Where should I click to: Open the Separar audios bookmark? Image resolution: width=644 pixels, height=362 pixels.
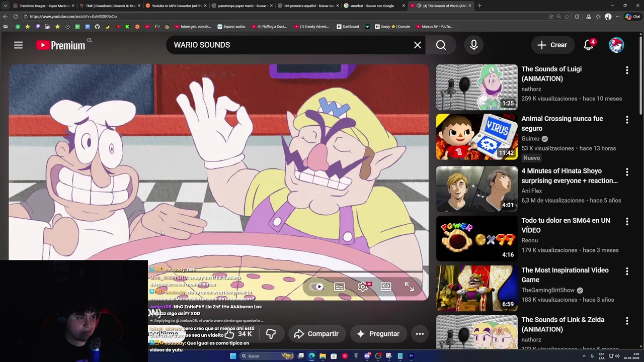(x=231, y=27)
